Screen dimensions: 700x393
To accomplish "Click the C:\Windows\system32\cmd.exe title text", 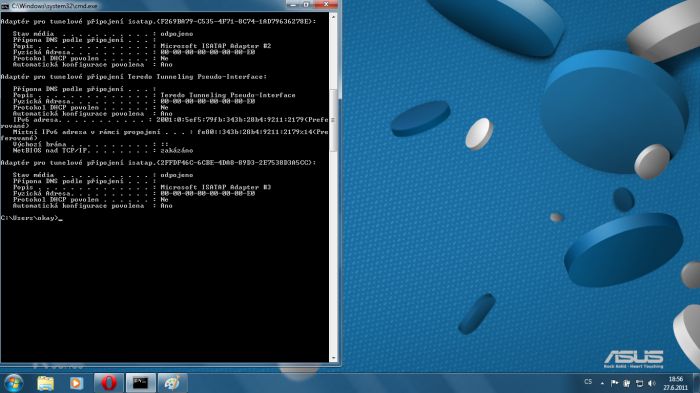I will tap(54, 6).
